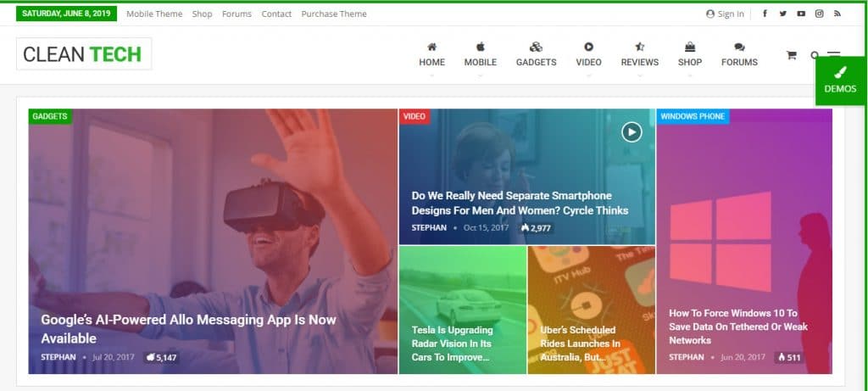Image resolution: width=868 pixels, height=391 pixels.
Task: Click the red Video category tag
Action: pyautogui.click(x=414, y=116)
